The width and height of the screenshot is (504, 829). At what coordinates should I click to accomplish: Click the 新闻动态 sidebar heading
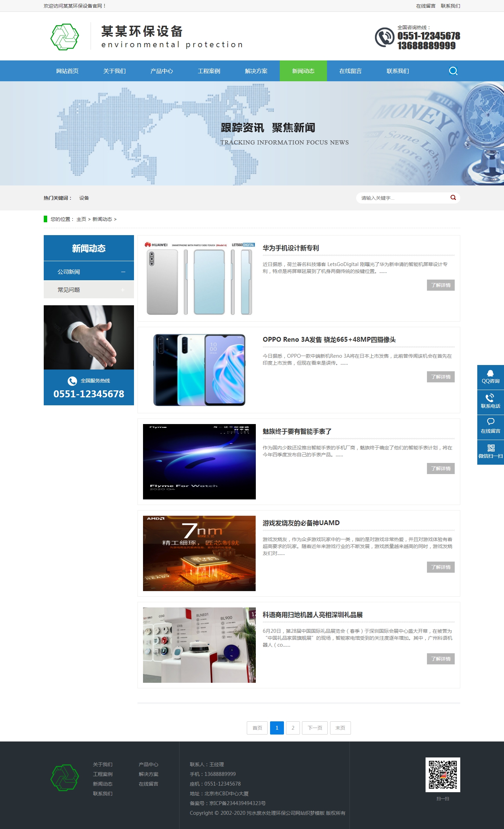tap(89, 248)
